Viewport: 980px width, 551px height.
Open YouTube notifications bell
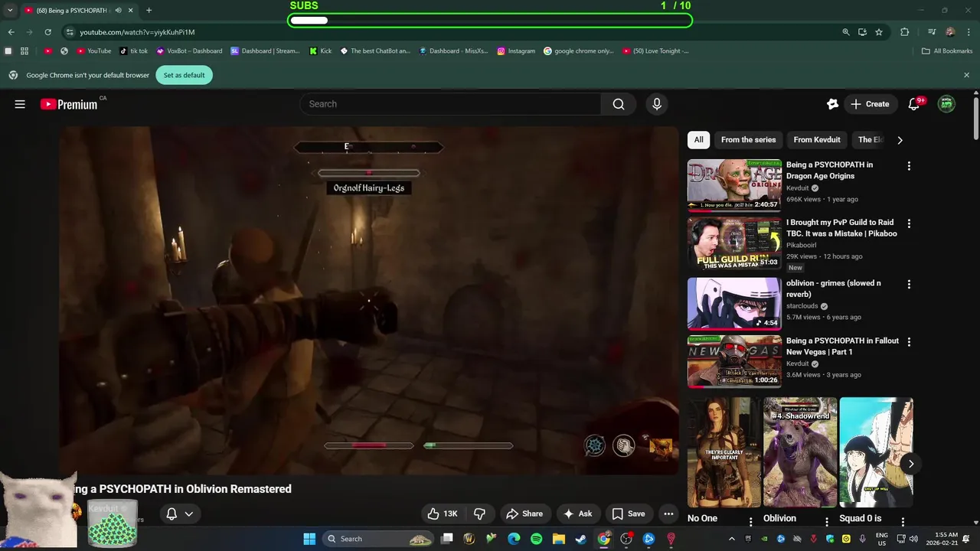point(913,104)
